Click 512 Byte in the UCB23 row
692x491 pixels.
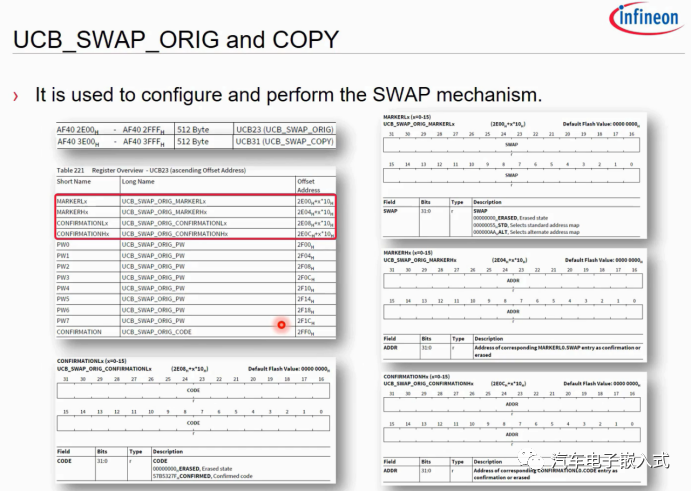point(193,130)
